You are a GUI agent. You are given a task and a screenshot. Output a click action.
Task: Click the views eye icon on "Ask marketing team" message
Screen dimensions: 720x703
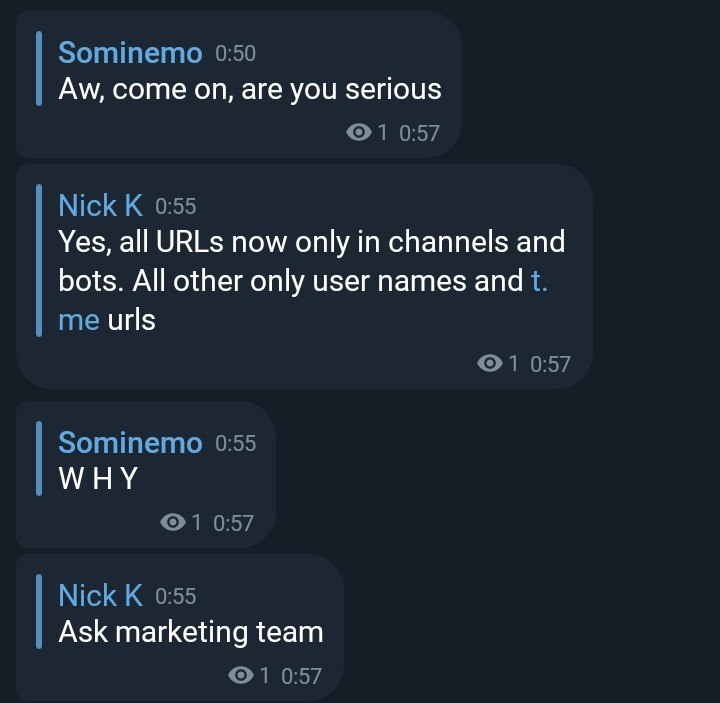click(x=241, y=675)
